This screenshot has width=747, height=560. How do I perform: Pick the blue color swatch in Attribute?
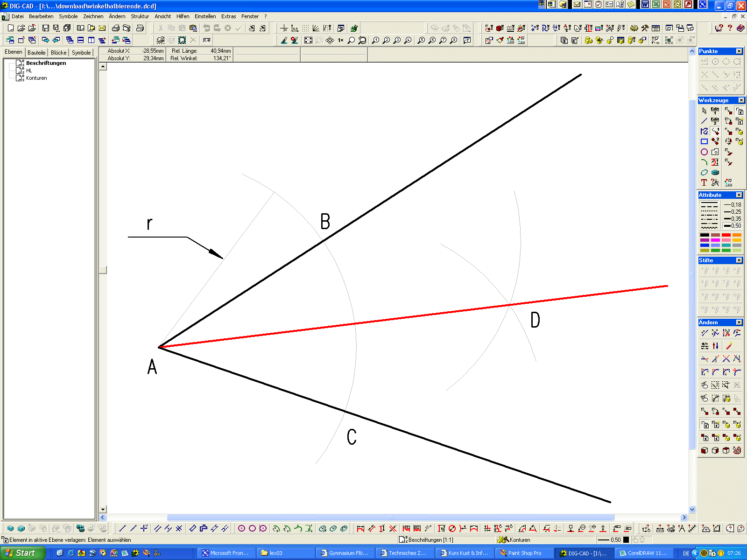(705, 245)
